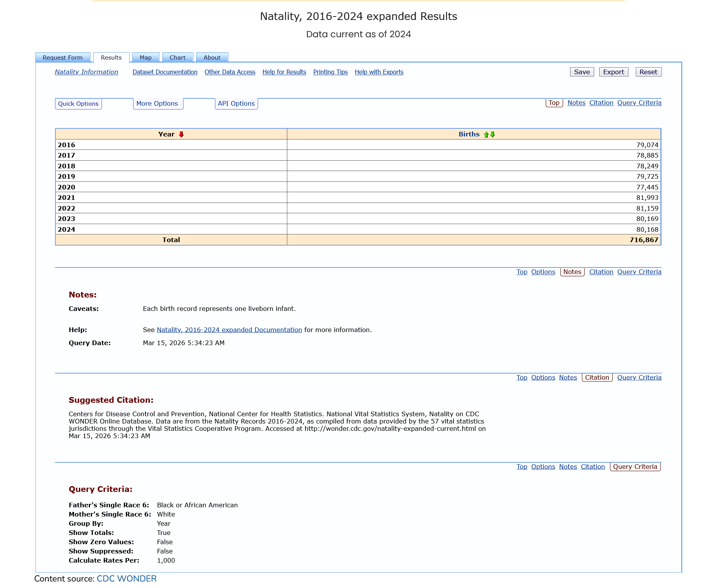Jump to Query Criteria from links above results table
Screen dimensions: 710x588
click(639, 103)
